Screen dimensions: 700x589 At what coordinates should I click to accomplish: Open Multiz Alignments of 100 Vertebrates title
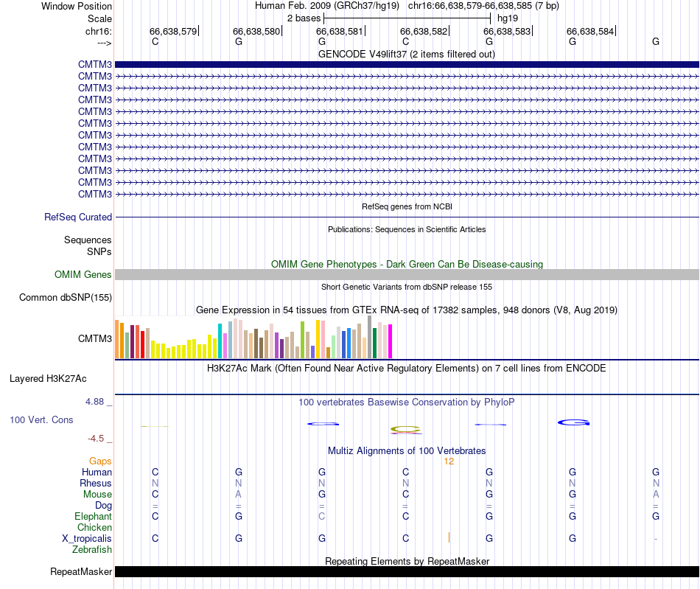coord(407,451)
